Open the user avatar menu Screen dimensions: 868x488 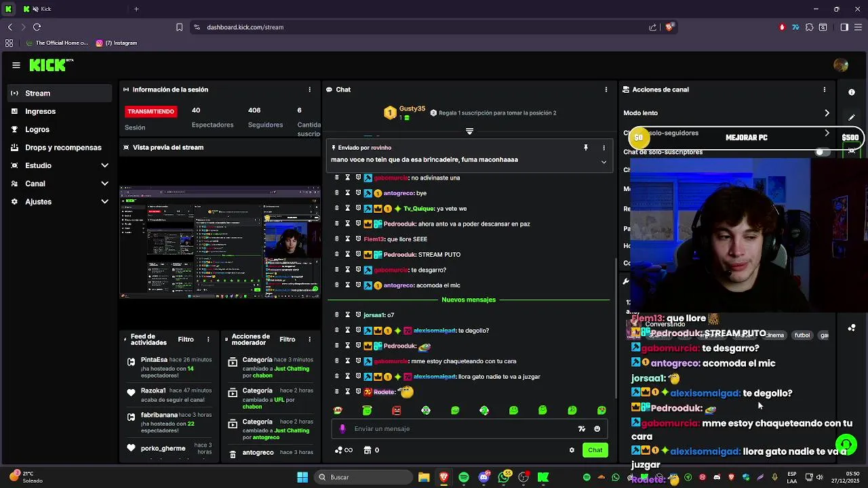pyautogui.click(x=841, y=65)
